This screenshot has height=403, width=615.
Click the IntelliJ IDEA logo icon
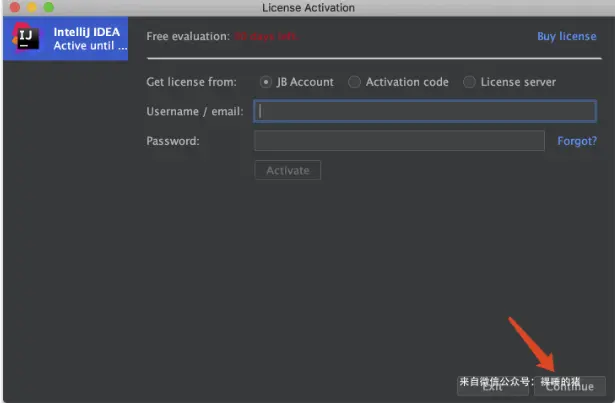pos(25,37)
